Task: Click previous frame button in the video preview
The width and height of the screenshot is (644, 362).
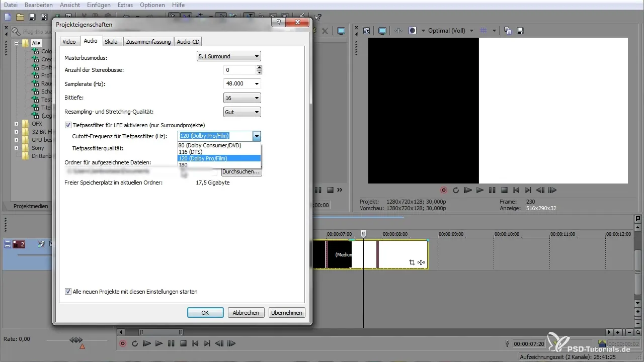Action: click(540, 190)
